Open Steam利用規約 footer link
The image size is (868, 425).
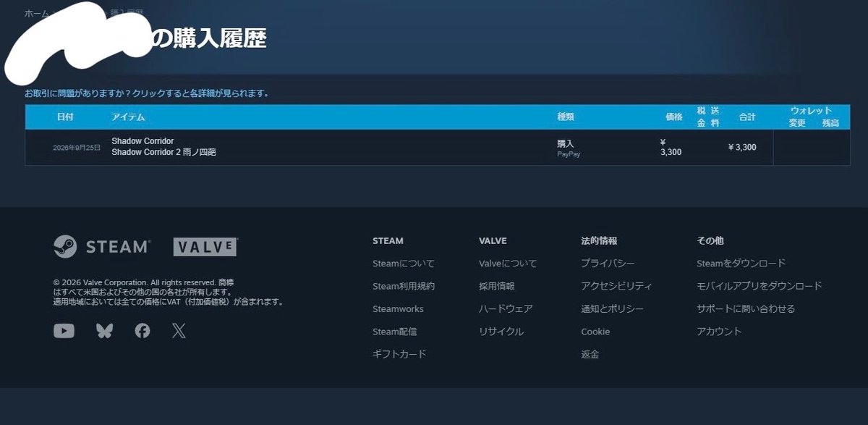(404, 286)
